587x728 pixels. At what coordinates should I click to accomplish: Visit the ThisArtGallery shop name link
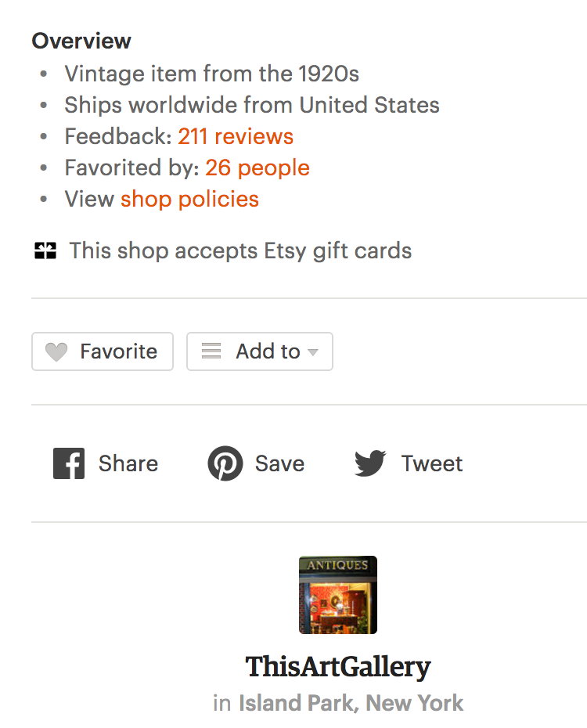[338, 667]
